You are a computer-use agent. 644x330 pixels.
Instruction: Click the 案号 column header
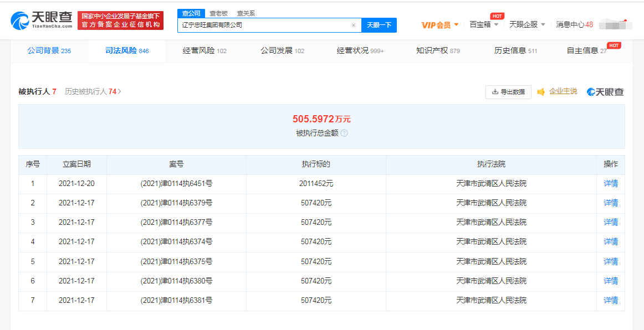176,164
